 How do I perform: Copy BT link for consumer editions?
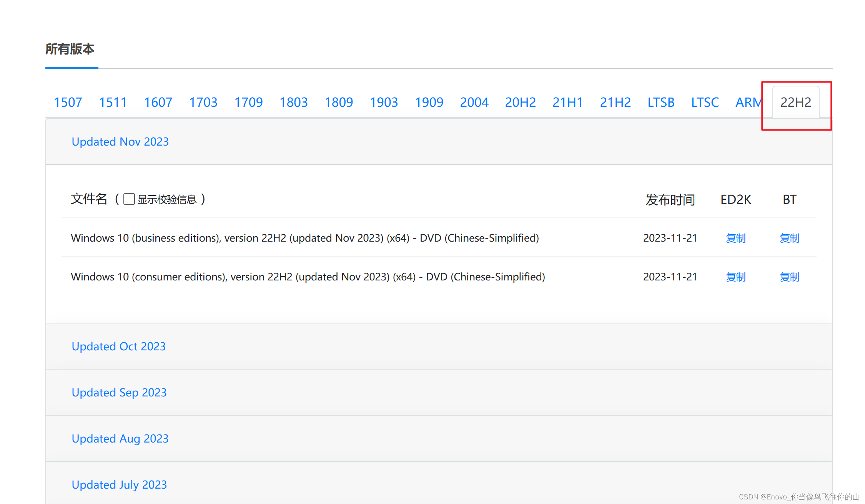tap(789, 277)
